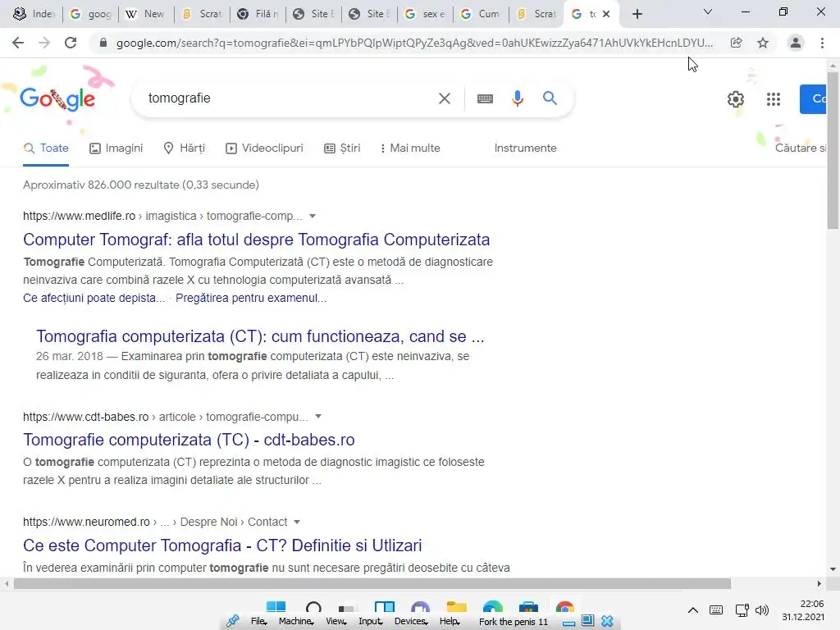This screenshot has height=630, width=840.
Task: Click the share page icon in address bar
Action: (x=736, y=43)
